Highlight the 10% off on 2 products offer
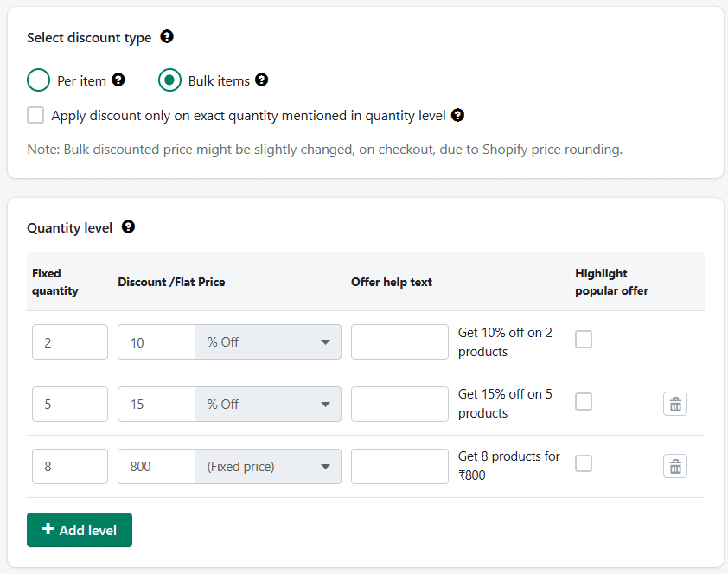Image resolution: width=728 pixels, height=574 pixels. tap(584, 340)
